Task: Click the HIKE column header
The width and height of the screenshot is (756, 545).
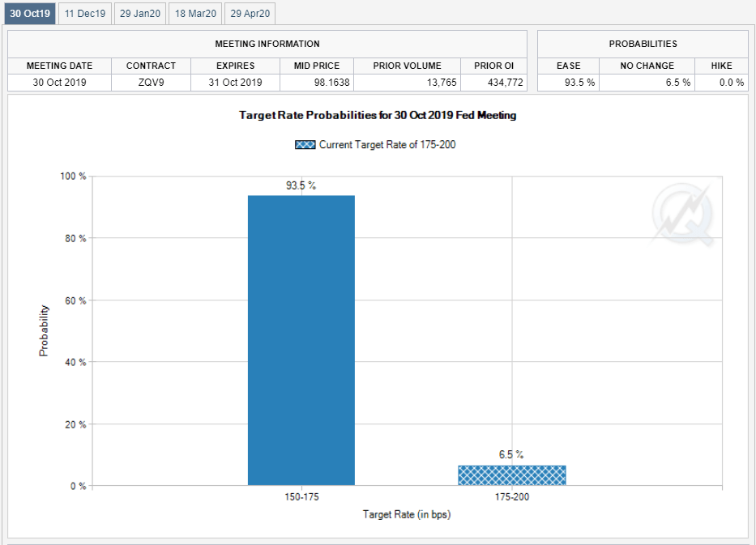Action: [721, 66]
